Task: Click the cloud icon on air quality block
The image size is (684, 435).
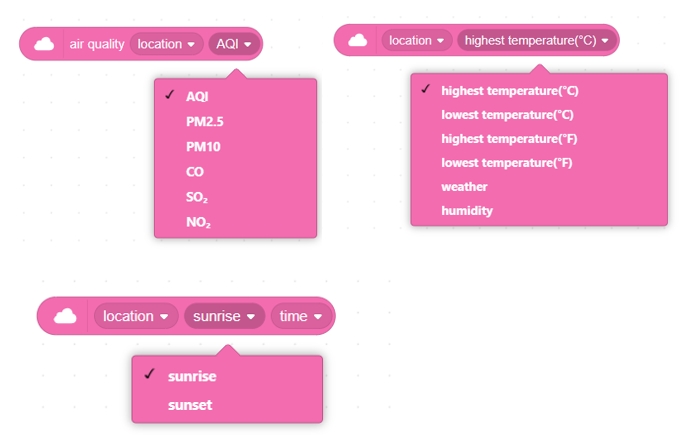Action: point(44,44)
